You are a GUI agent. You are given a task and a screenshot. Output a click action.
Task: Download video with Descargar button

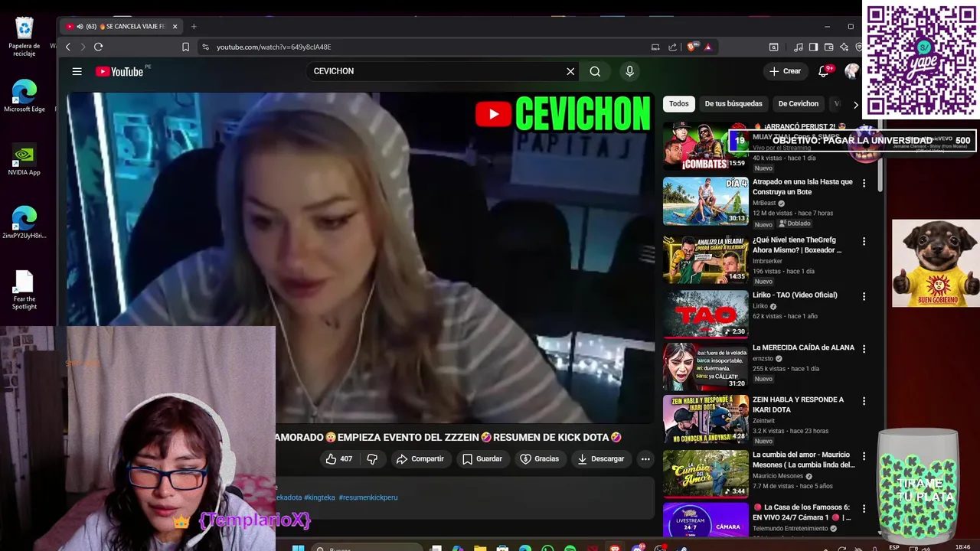point(600,458)
